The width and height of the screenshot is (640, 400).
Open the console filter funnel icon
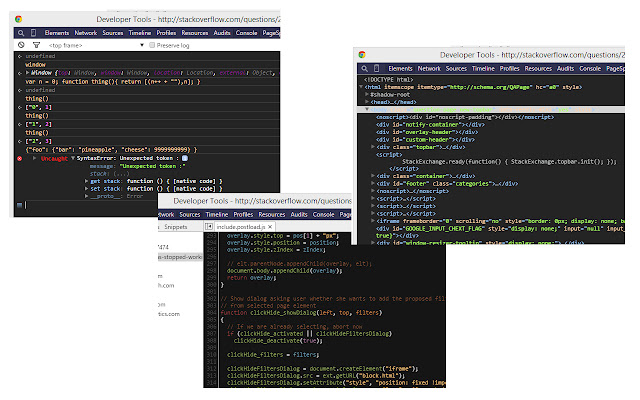(x=36, y=45)
